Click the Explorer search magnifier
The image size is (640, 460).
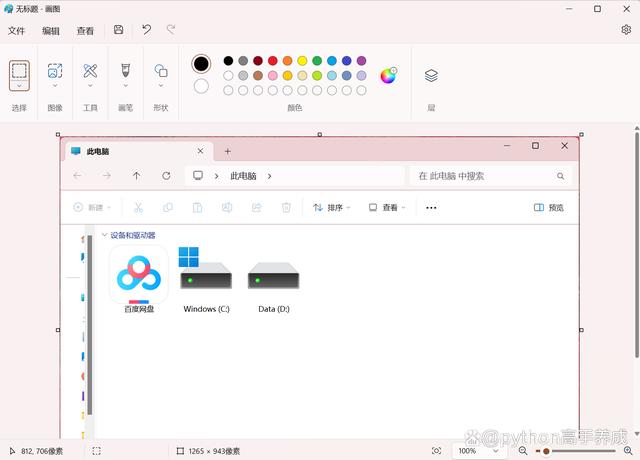click(560, 176)
